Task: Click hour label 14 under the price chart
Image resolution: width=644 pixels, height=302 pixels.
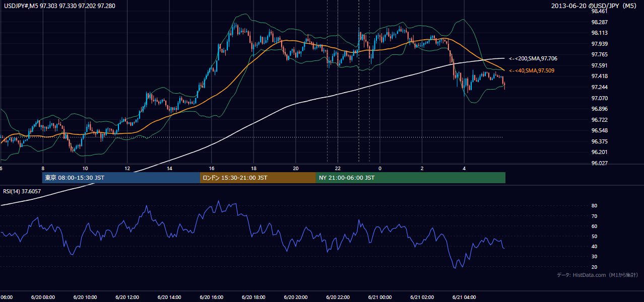Action: pos(169,168)
